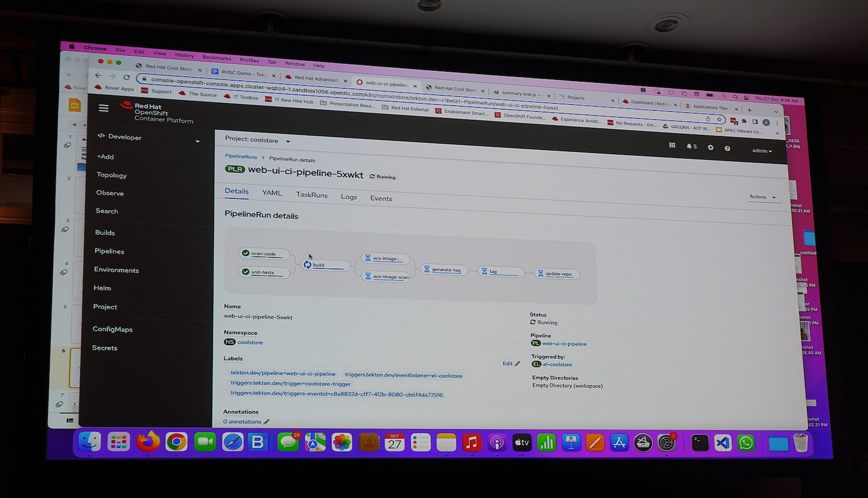Select the tag task node
Screen dimensions: 868x498
coord(501,271)
